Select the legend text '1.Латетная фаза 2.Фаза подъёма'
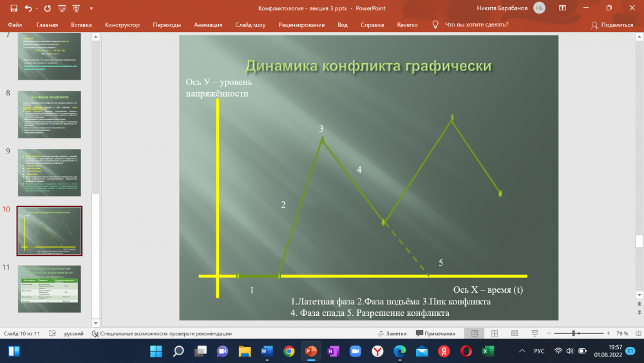Screen dimensions: 644x363 tap(355, 301)
